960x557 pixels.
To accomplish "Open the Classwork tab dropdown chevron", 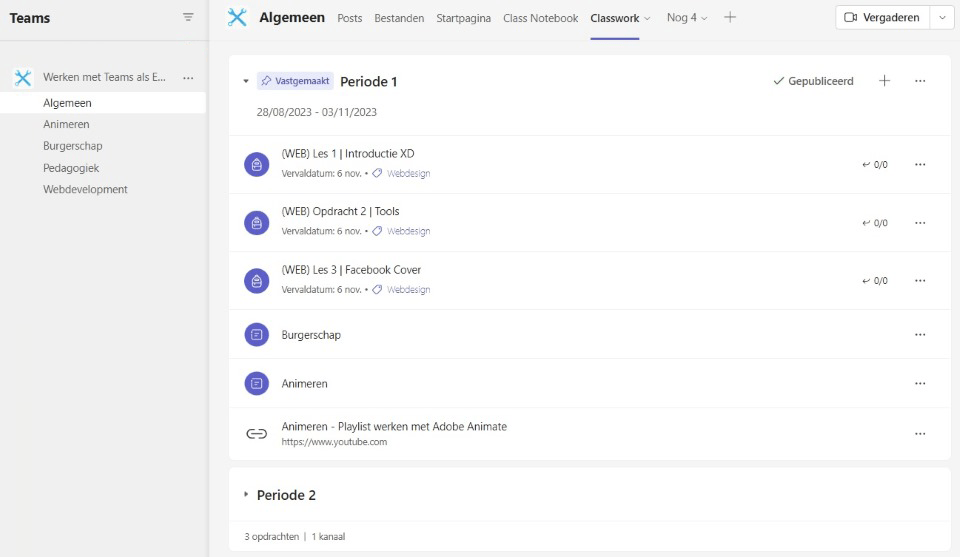I will tap(647, 18).
